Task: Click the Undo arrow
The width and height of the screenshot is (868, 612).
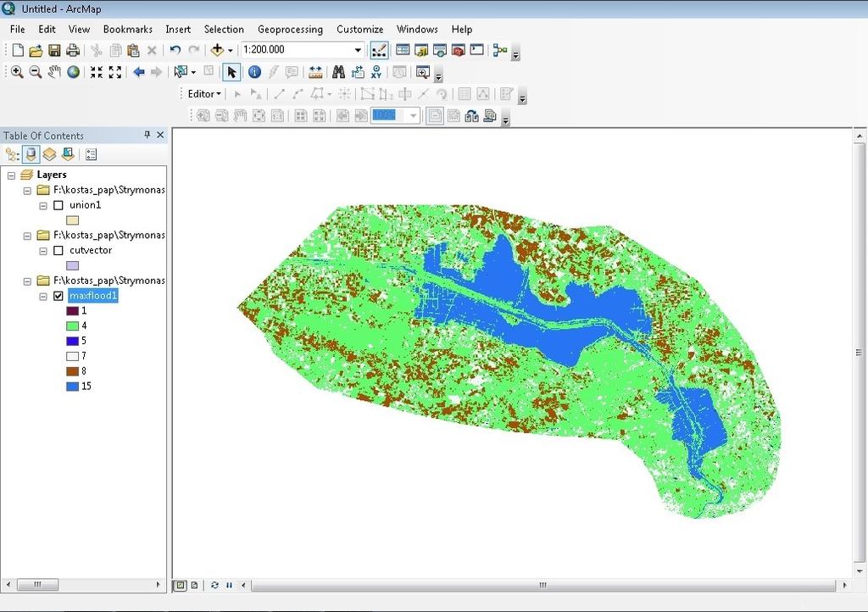Action: point(175,50)
